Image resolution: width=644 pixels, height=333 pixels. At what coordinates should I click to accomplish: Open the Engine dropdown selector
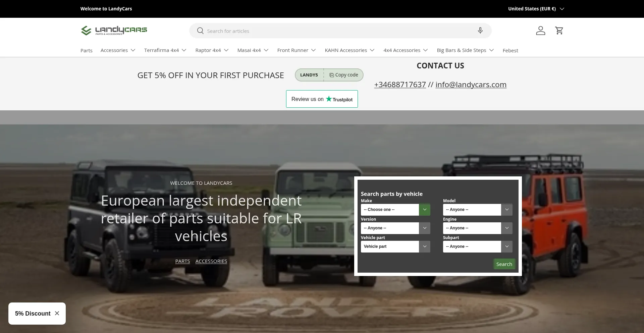(x=477, y=228)
